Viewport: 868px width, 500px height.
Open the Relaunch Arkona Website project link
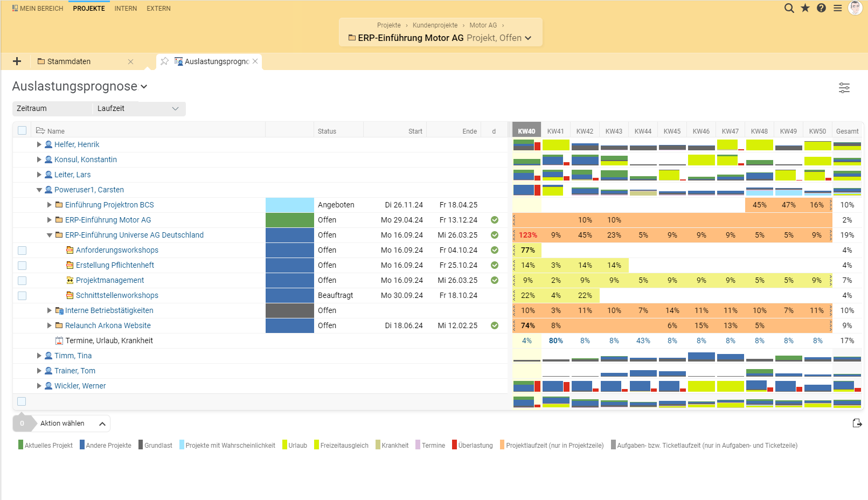click(x=108, y=325)
